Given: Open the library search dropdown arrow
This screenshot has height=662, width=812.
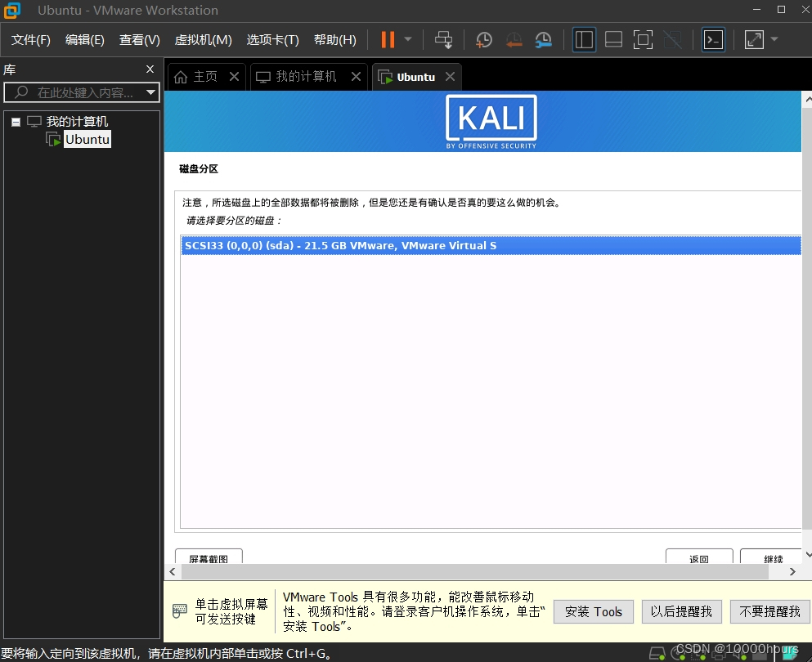Looking at the screenshot, I should 150,92.
